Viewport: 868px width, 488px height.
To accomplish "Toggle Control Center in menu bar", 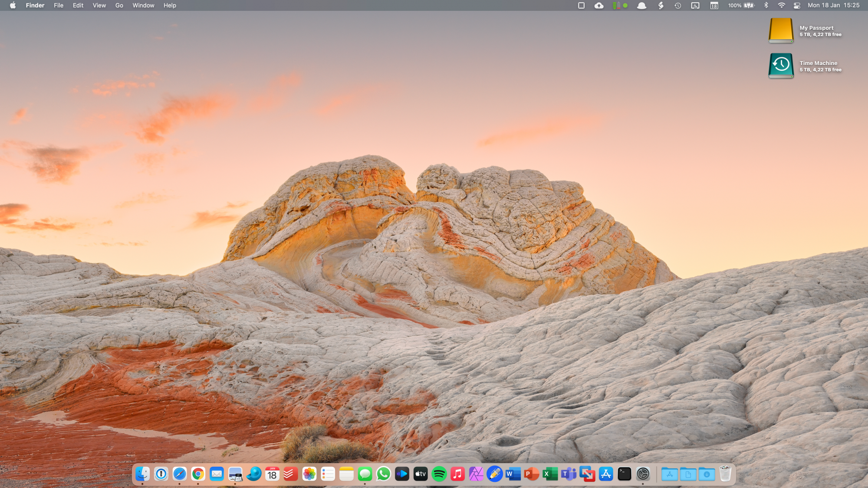I will 797,6.
